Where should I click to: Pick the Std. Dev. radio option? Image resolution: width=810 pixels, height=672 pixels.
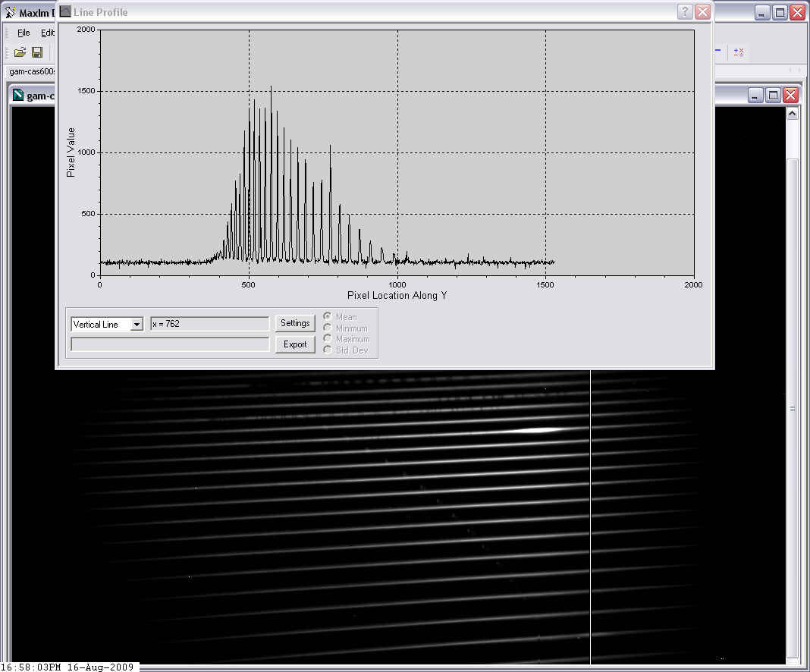click(328, 350)
